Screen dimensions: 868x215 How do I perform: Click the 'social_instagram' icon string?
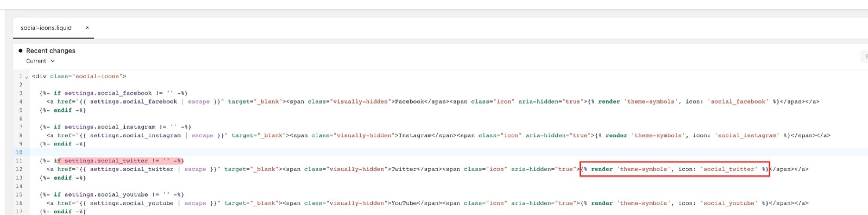[747, 136]
